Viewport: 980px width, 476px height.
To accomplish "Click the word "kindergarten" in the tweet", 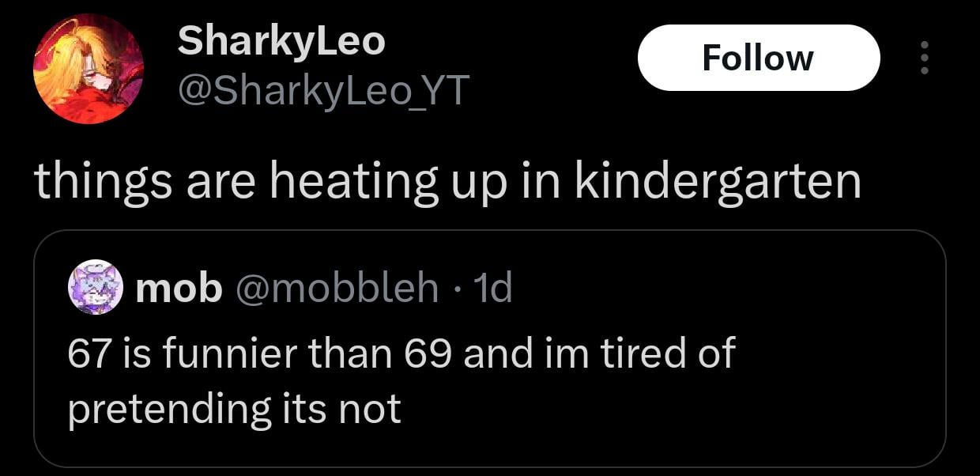I will pyautogui.click(x=717, y=182).
